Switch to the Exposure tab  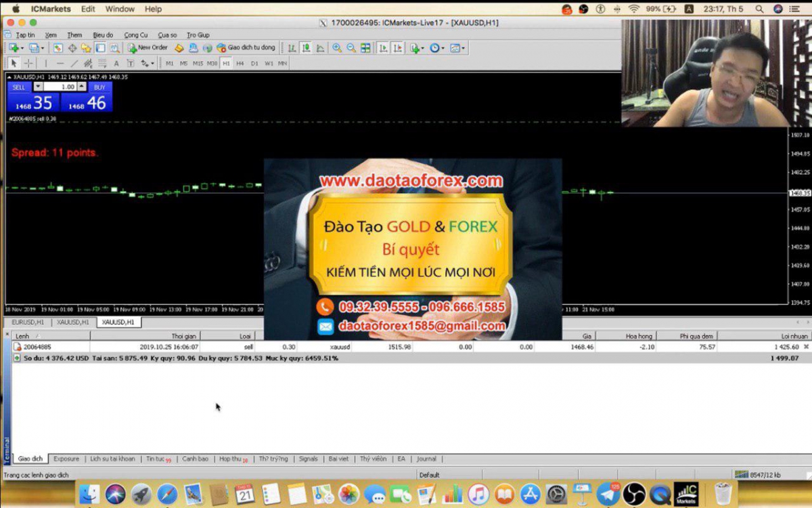(66, 459)
